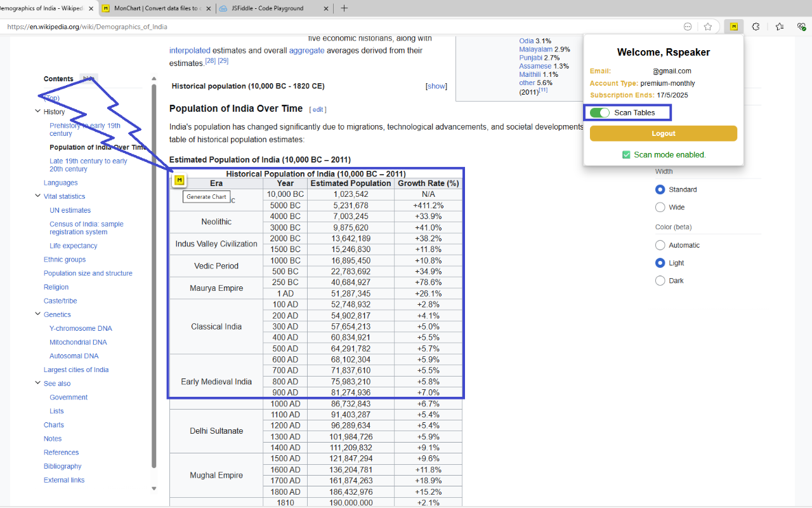Switch to the JSFiddle tab

(266, 8)
